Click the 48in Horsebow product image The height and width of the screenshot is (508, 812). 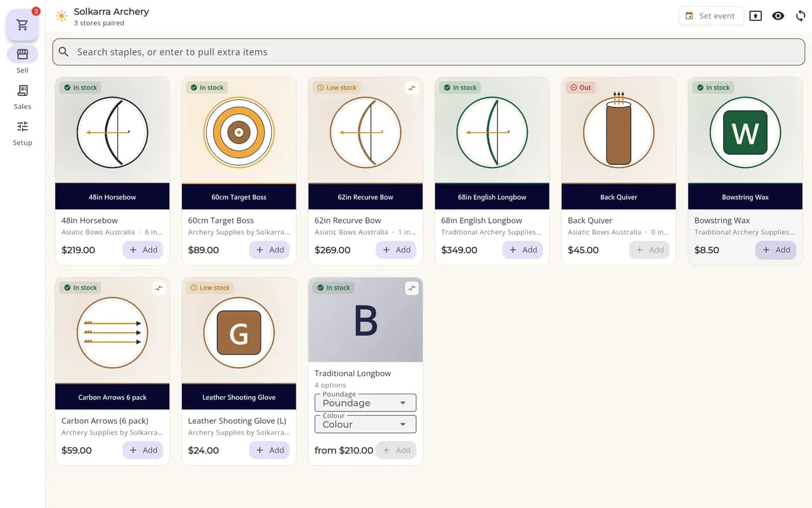(112, 143)
